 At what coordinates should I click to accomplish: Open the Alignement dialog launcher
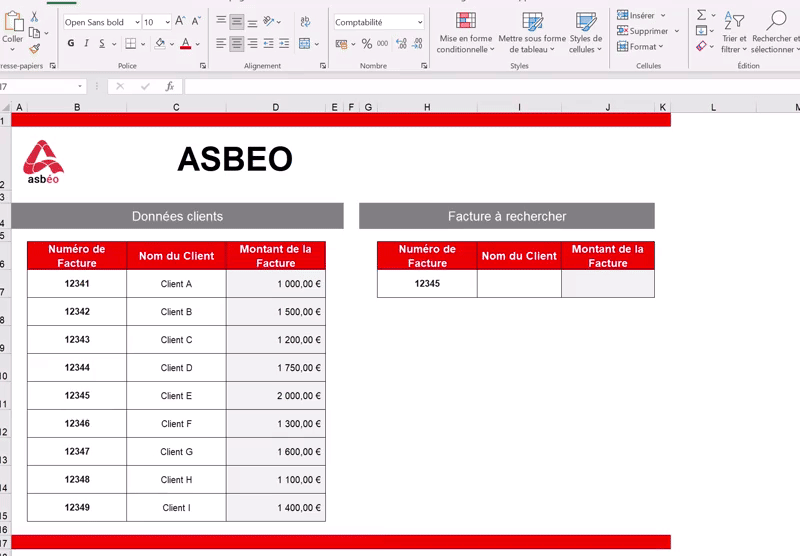tap(322, 66)
